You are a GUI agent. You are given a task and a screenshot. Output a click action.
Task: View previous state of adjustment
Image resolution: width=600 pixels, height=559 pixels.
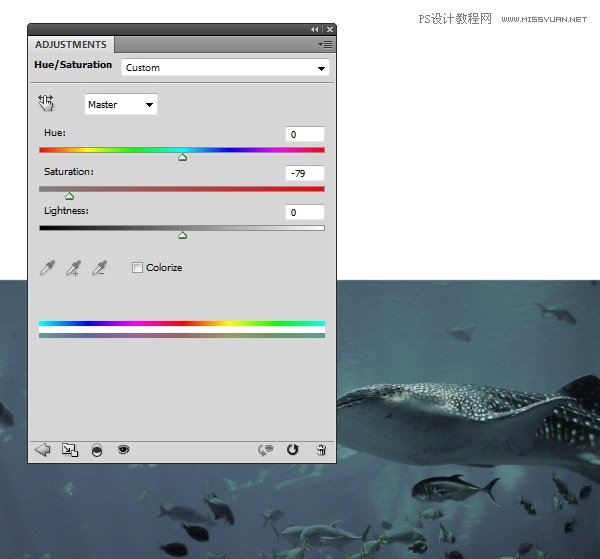click(x=266, y=450)
